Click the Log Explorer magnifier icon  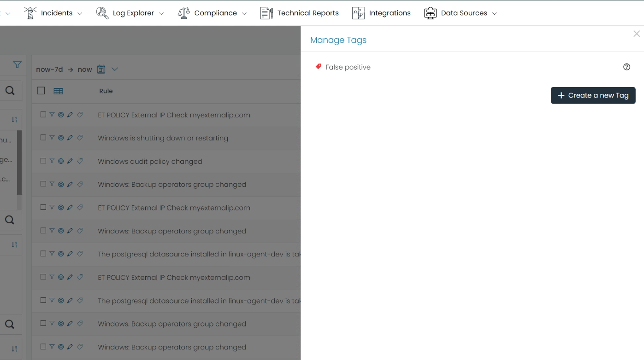click(103, 12)
